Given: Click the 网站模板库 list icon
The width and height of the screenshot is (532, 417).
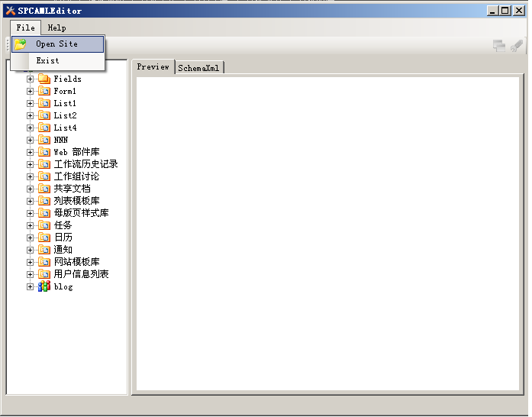Looking at the screenshot, I should coord(44,262).
